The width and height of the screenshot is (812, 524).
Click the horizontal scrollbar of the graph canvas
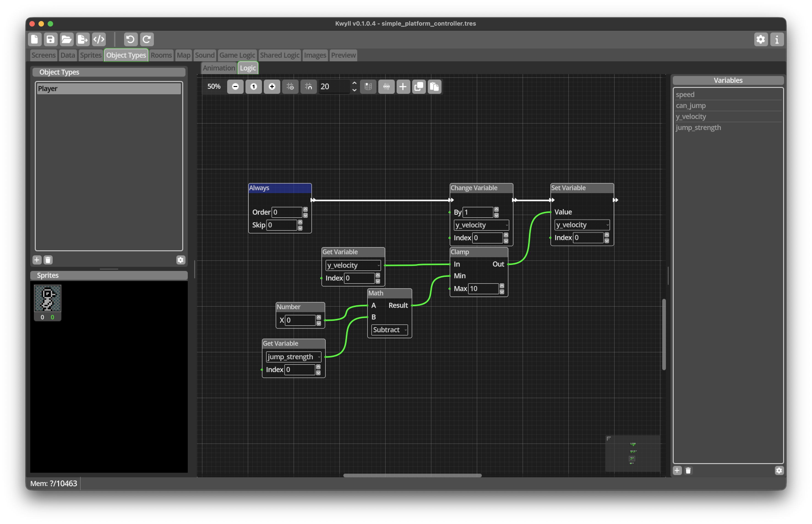click(x=412, y=475)
